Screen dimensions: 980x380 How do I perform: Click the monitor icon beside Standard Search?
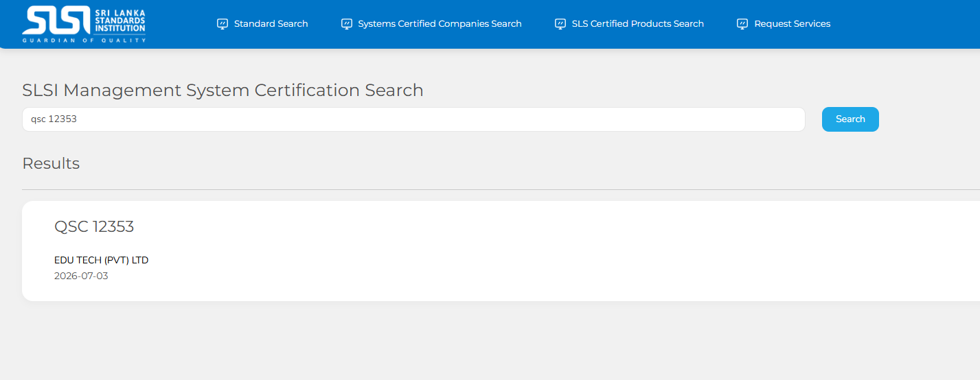point(222,24)
